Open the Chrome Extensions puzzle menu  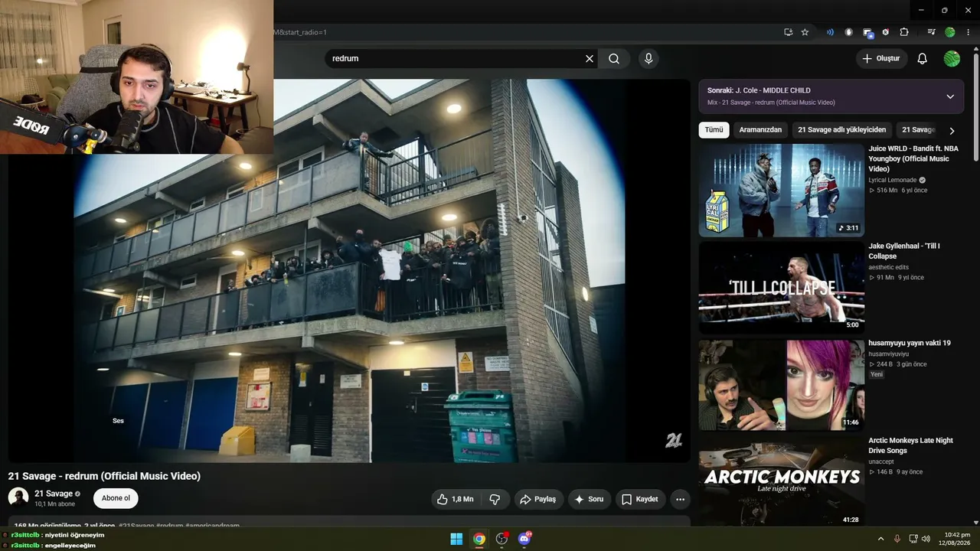(904, 32)
